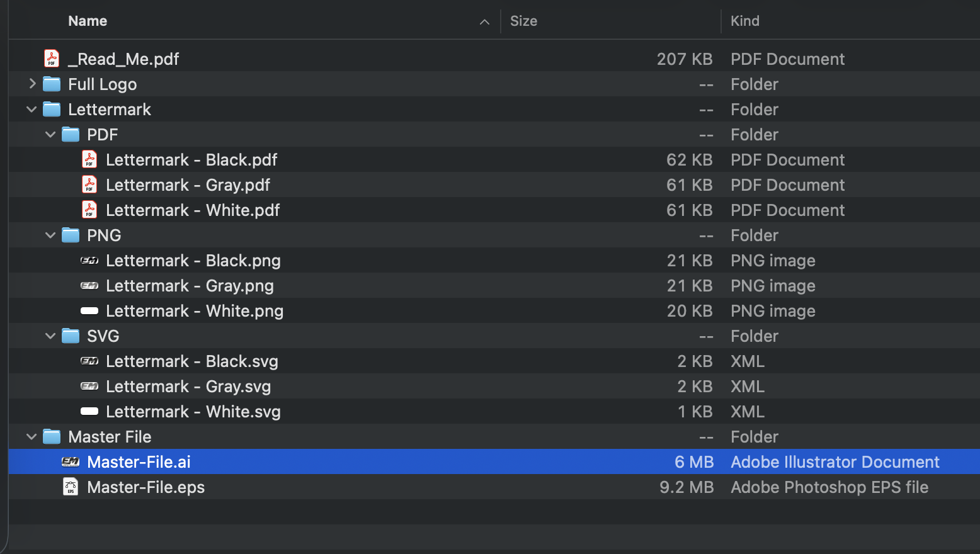The height and width of the screenshot is (554, 980).
Task: Click the Master File folder icon
Action: pyautogui.click(x=50, y=436)
